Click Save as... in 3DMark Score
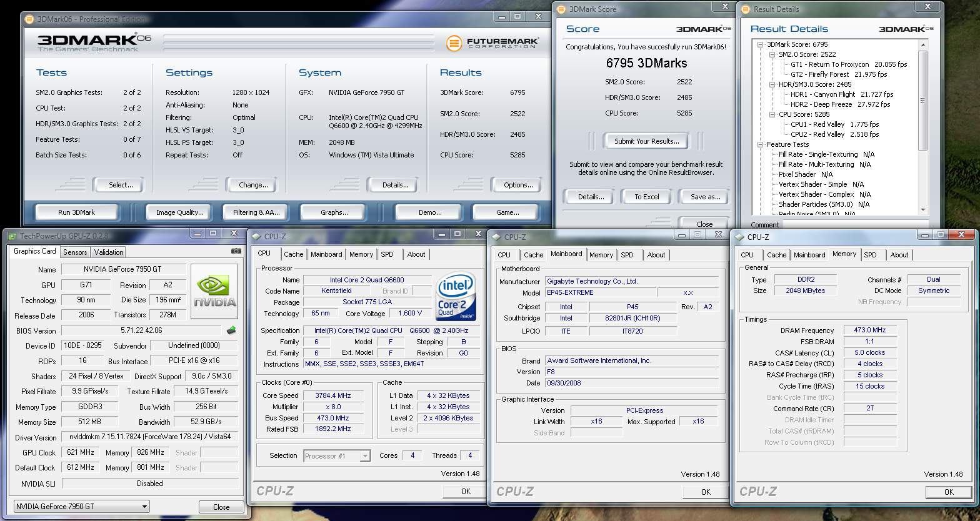Screen dimensions: 980x521 pos(705,197)
